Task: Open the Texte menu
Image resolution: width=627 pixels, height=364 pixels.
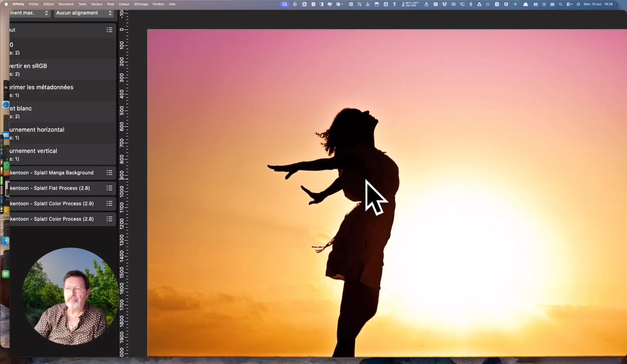Action: pos(82,4)
